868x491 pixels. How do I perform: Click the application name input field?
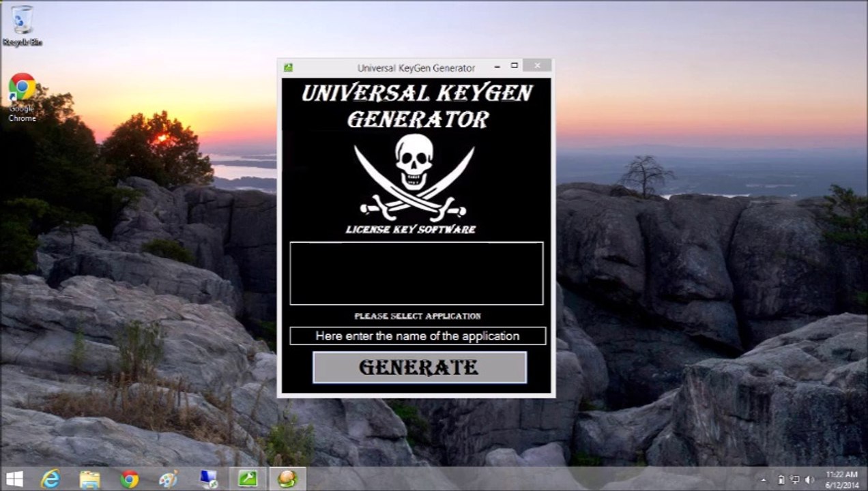[417, 336]
